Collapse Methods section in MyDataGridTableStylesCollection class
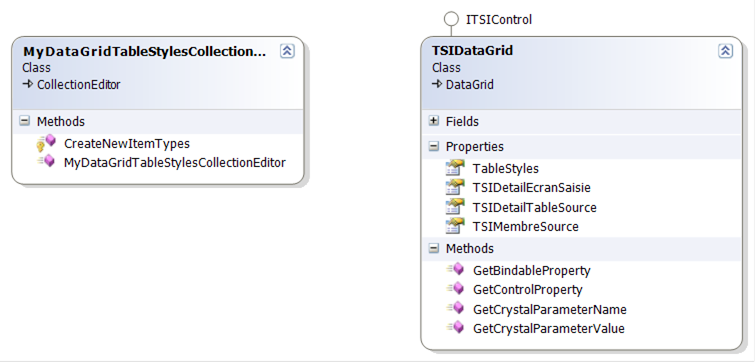Image resolution: width=756 pixels, height=363 pixels. pos(25,121)
